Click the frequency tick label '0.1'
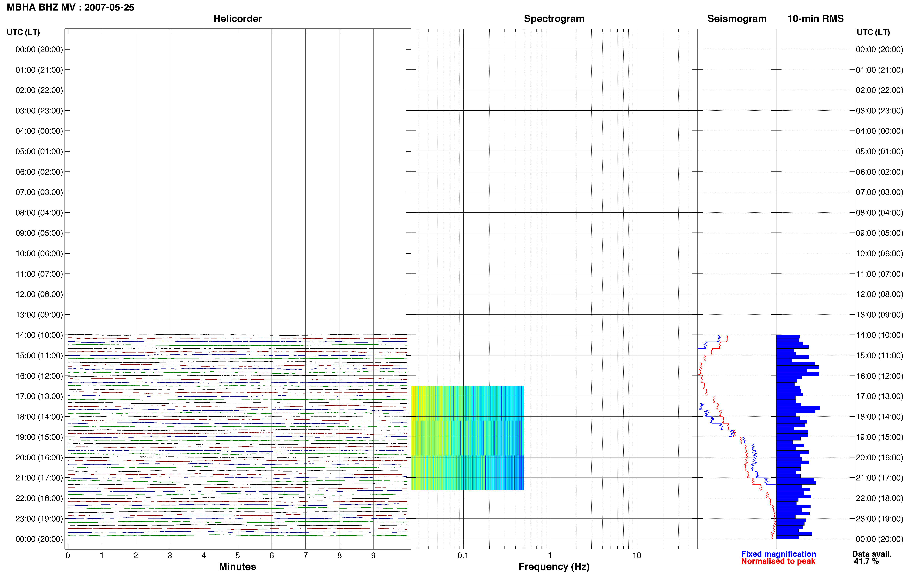This screenshot has width=924, height=578. 463,555
